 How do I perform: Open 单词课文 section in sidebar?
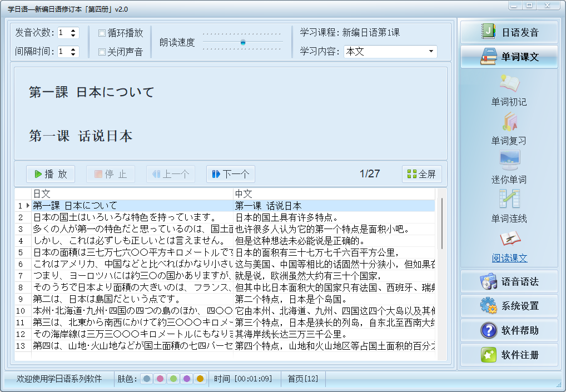pos(509,57)
